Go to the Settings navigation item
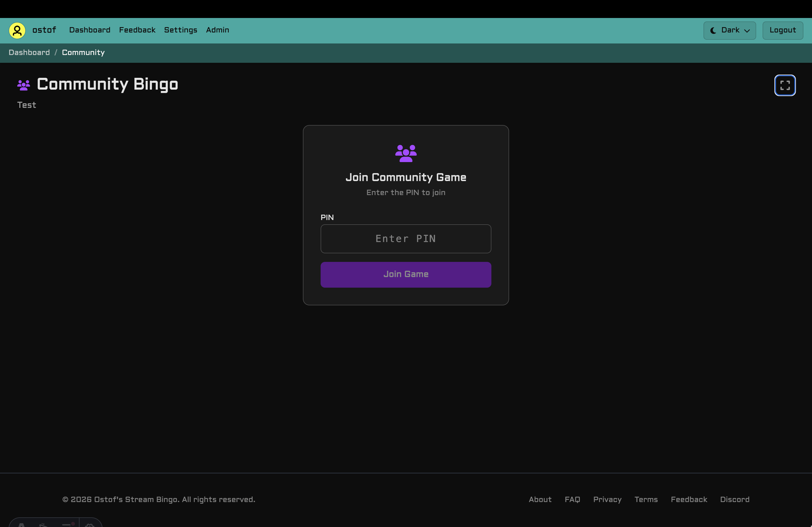 [x=180, y=30]
